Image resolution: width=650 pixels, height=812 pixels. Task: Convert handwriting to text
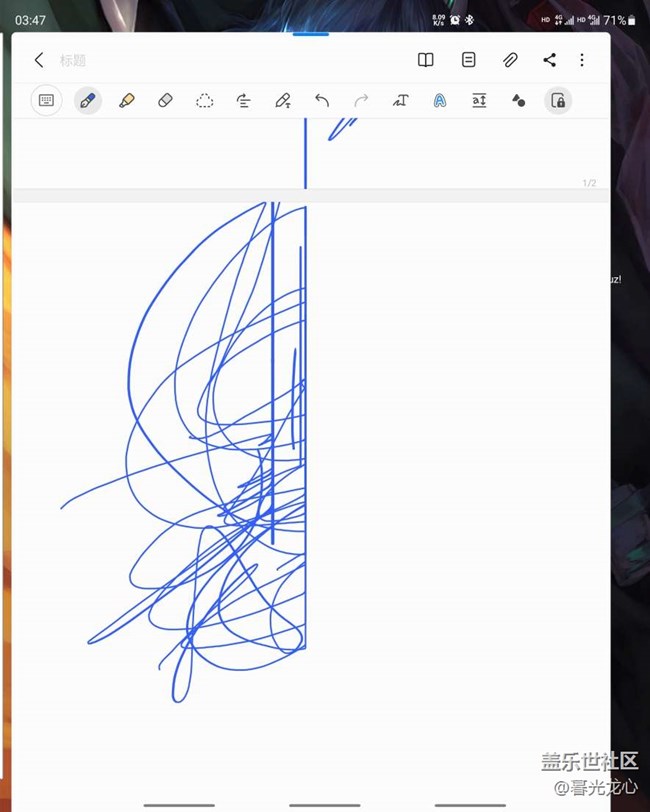tap(401, 100)
